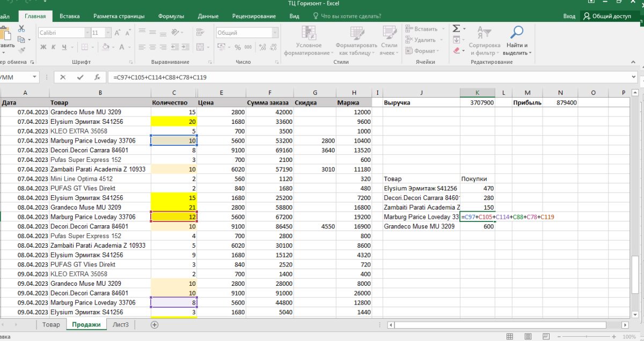Viewport: 644px width, 341px height.
Task: Open the Товар sheet tab
Action: coord(51,324)
